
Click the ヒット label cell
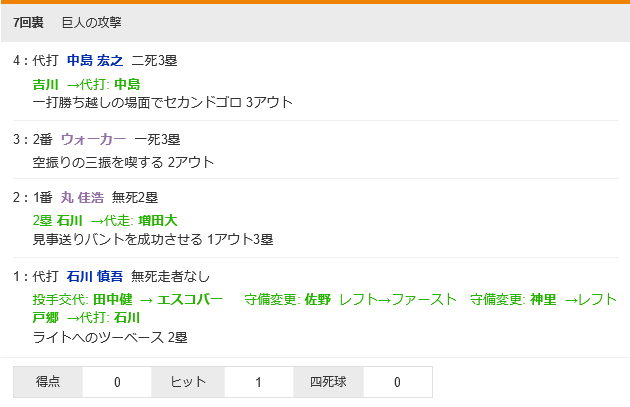pyautogui.click(x=188, y=382)
